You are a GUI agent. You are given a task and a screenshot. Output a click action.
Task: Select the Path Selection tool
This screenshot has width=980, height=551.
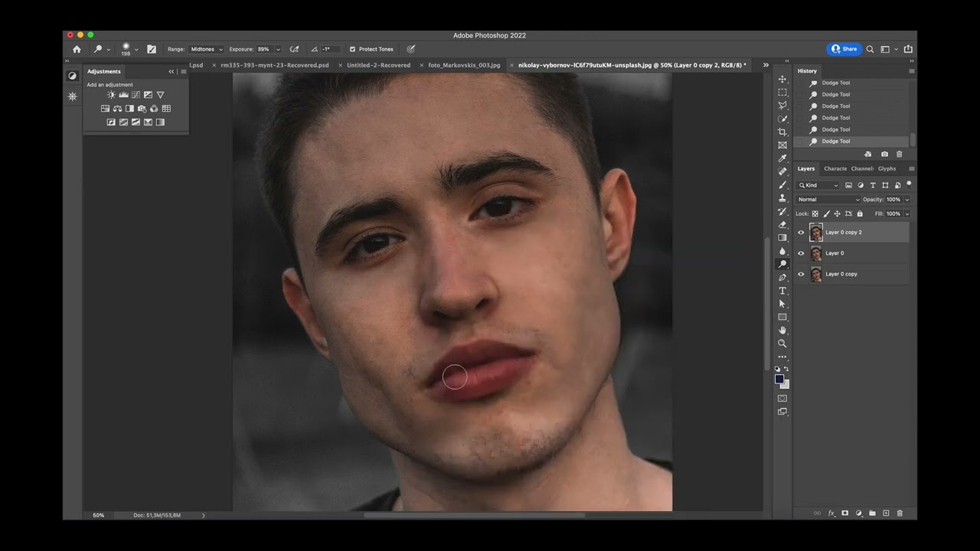(x=782, y=304)
